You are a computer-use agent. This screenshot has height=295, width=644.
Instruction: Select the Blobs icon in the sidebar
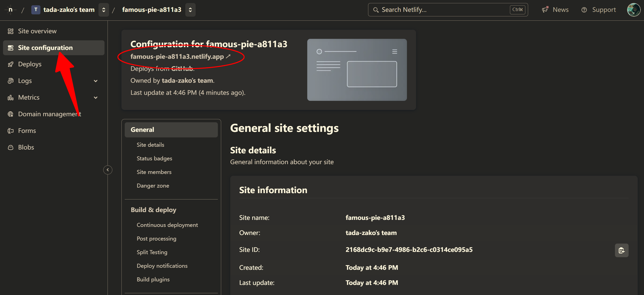point(10,147)
